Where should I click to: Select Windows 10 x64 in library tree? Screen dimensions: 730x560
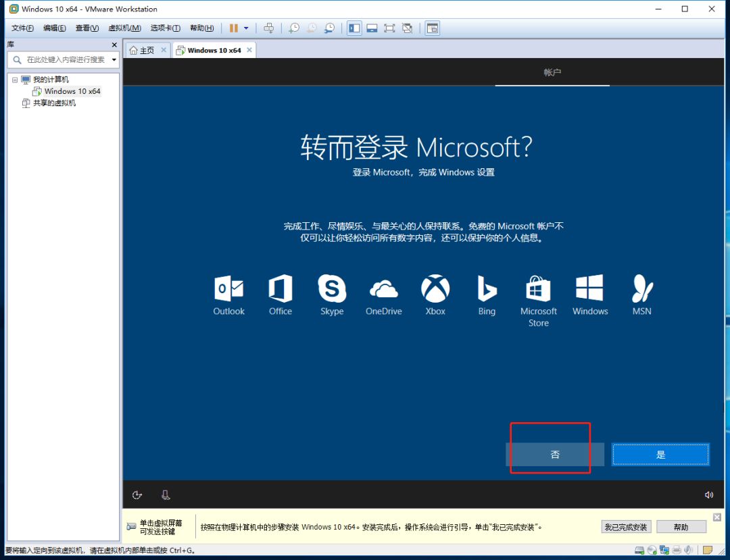[72, 91]
